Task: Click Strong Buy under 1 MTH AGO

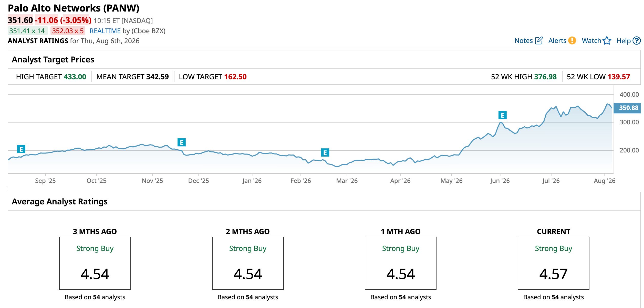Action: [401, 249]
